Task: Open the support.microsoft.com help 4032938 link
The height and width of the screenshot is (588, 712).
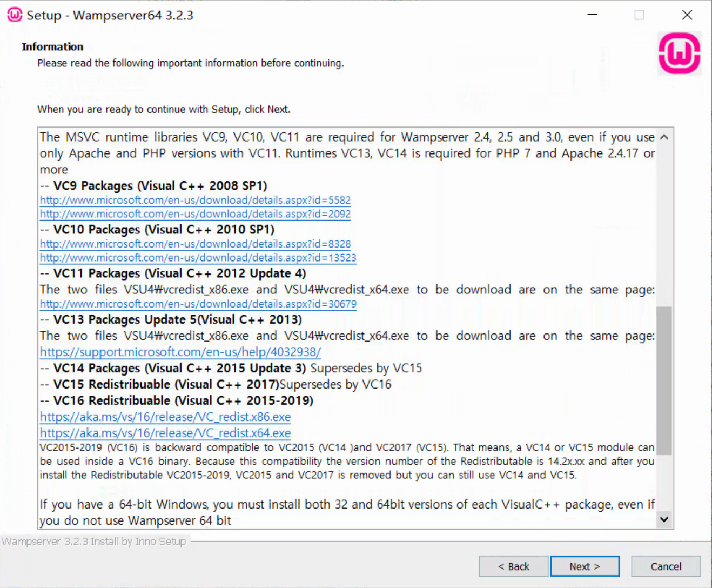Action: point(180,352)
